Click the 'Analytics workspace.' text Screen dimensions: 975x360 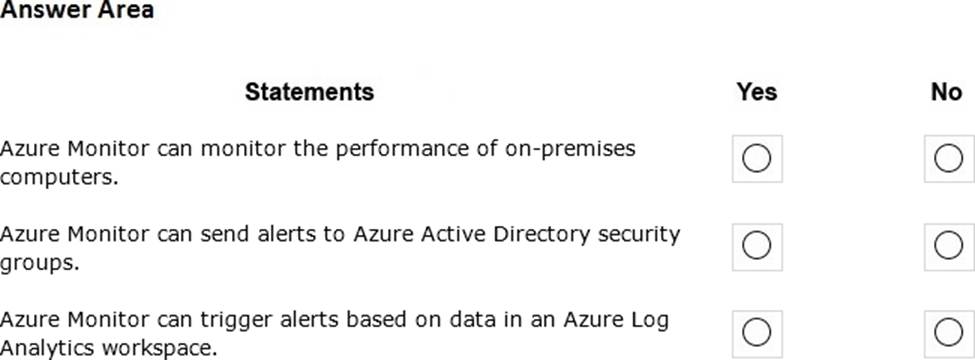click(109, 348)
